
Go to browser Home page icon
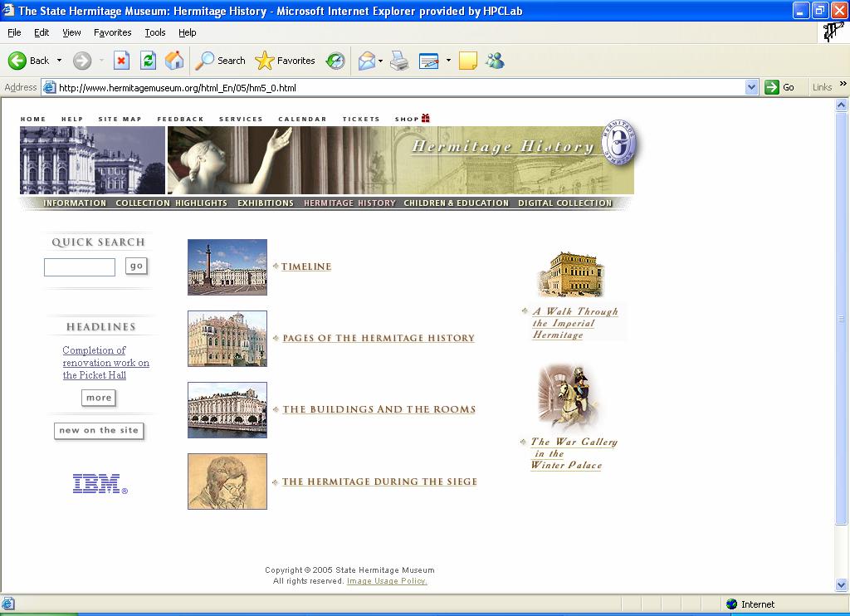point(174,61)
